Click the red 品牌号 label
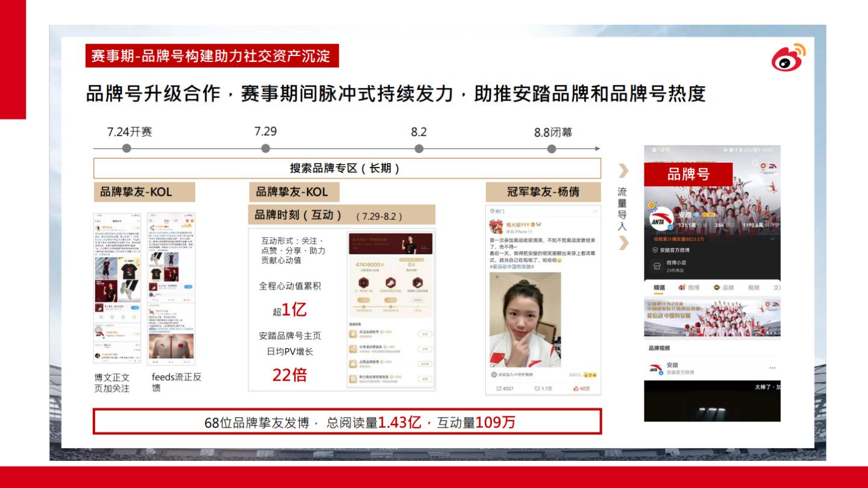868x488 pixels. pyautogui.click(x=688, y=175)
